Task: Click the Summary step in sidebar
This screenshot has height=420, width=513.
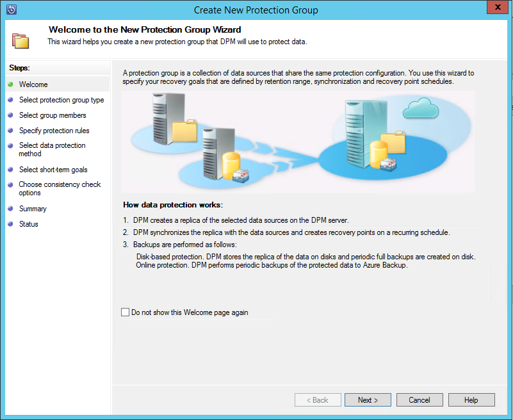Action: 33,209
